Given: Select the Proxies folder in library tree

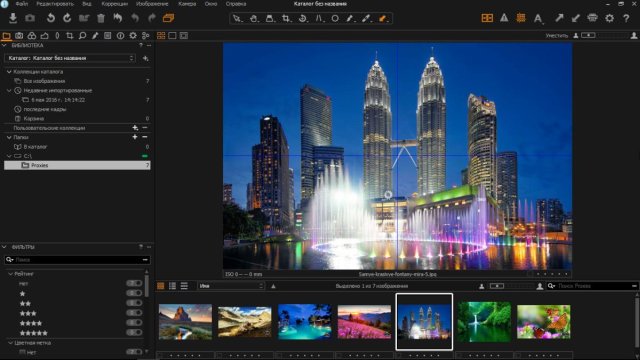Looking at the screenshot, I should pos(77,165).
